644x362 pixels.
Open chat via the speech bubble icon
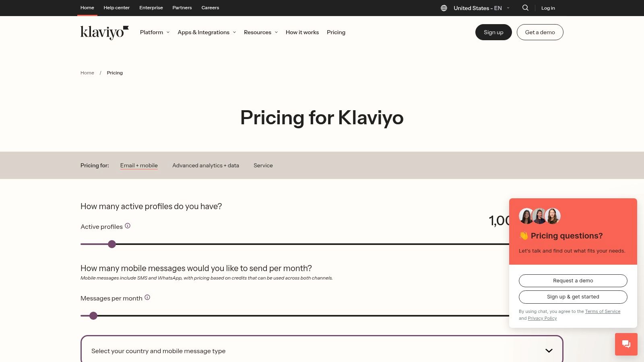click(626, 344)
